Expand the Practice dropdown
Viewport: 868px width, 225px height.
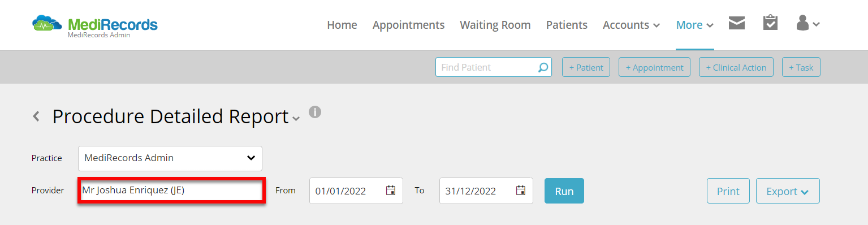pos(170,158)
